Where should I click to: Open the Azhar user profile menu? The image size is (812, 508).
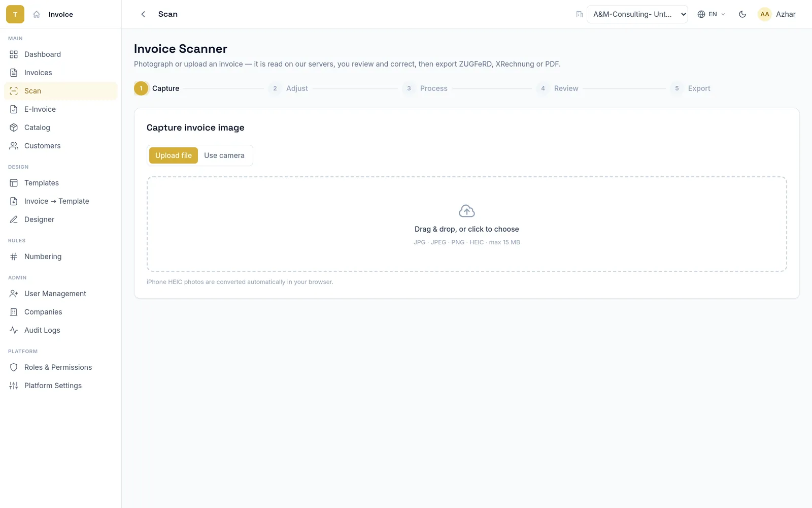tap(776, 14)
